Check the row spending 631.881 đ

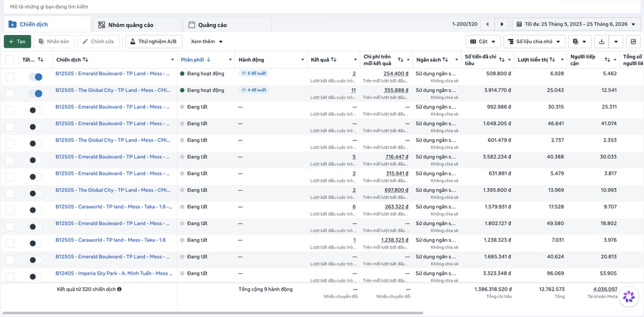tap(9, 177)
